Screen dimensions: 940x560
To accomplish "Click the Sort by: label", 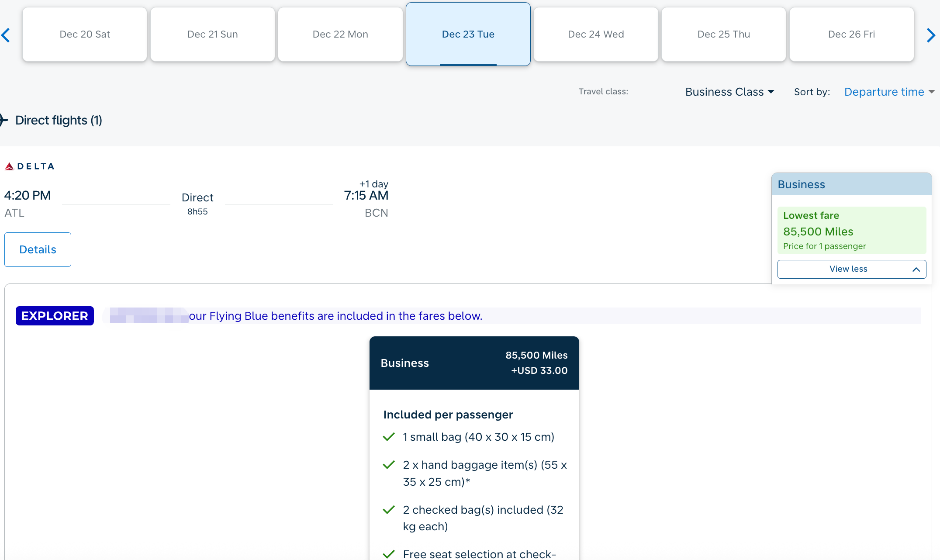I will (x=812, y=92).
